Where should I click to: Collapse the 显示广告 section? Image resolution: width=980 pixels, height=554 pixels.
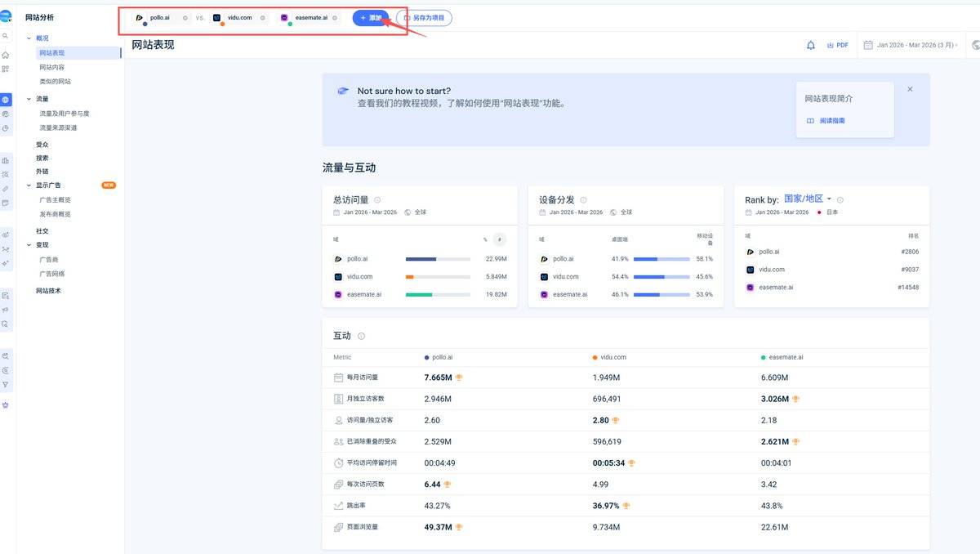click(x=29, y=185)
